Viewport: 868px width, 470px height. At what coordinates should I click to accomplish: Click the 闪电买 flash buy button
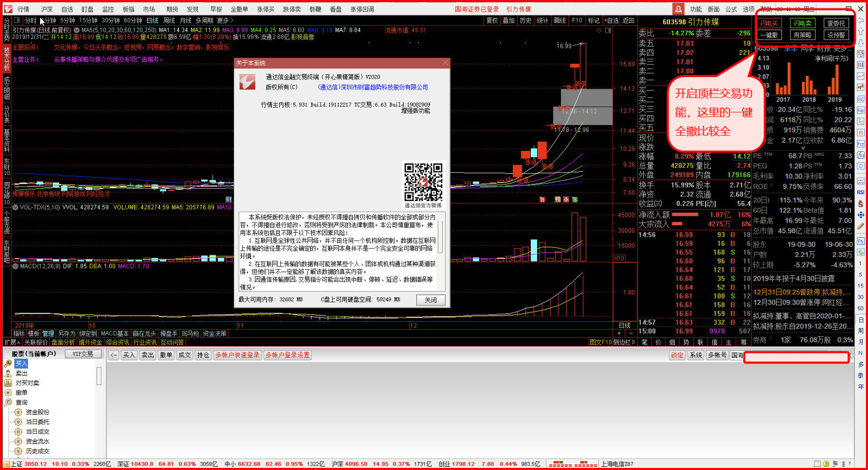(769, 23)
